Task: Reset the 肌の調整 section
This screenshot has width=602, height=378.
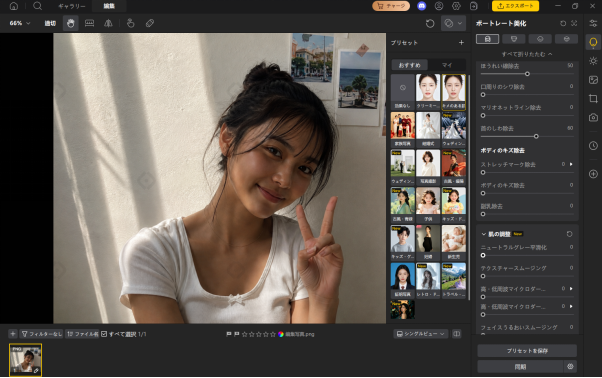Action: (x=569, y=234)
